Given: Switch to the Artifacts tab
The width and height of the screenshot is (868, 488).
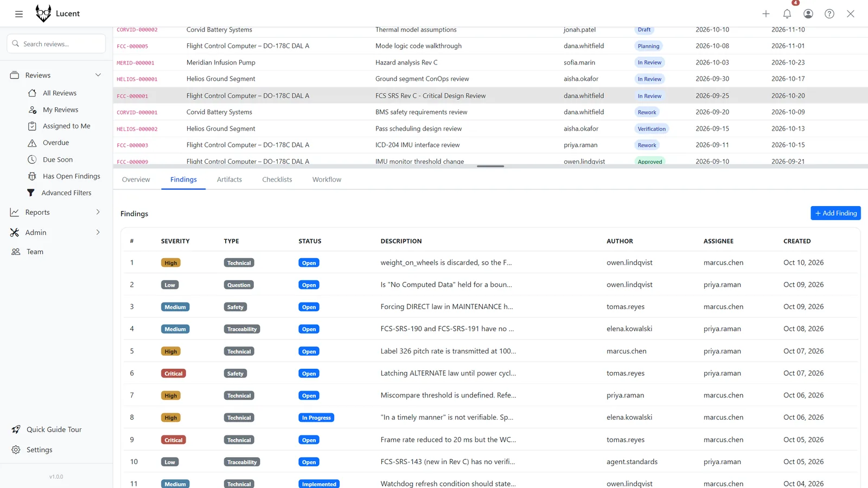Looking at the screenshot, I should [229, 180].
